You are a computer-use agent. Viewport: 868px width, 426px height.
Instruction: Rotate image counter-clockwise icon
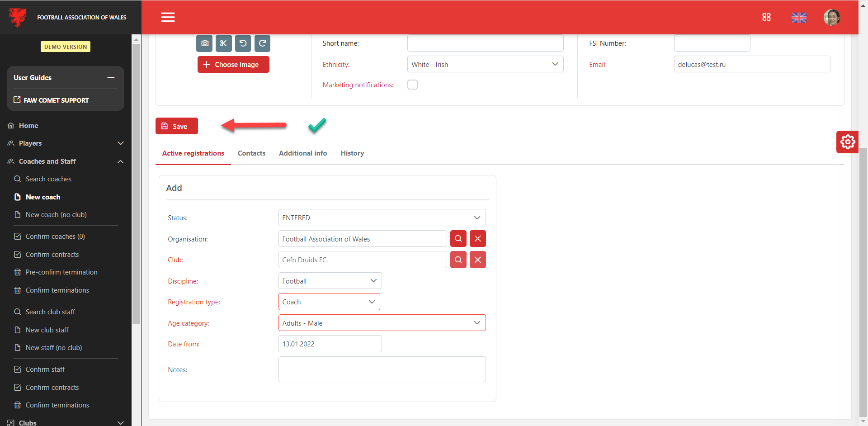[243, 43]
